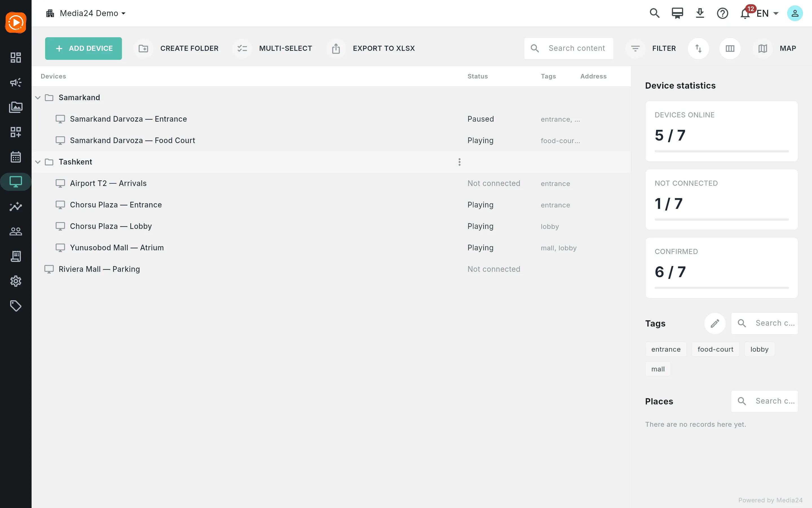Click the Tags column header
The height and width of the screenshot is (508, 812).
pos(548,76)
